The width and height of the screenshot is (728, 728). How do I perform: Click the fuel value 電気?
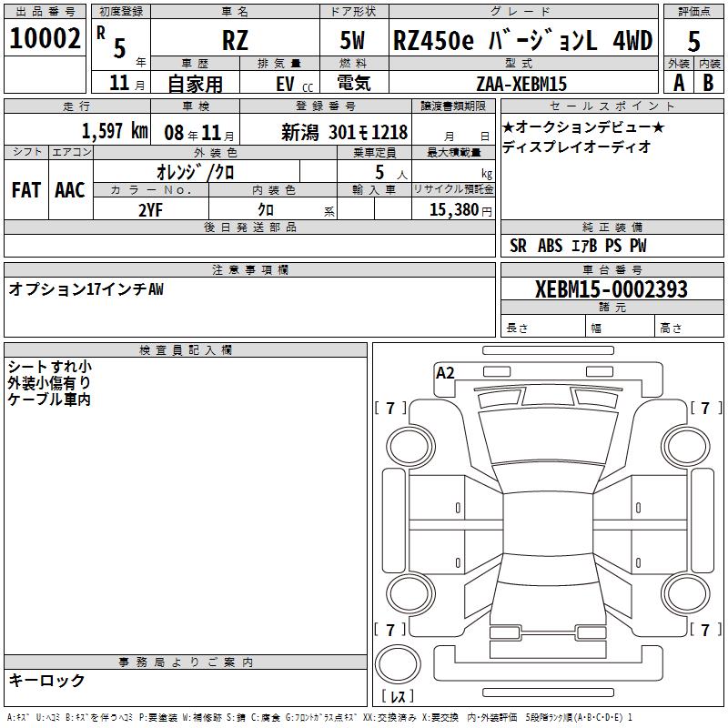pos(354,83)
